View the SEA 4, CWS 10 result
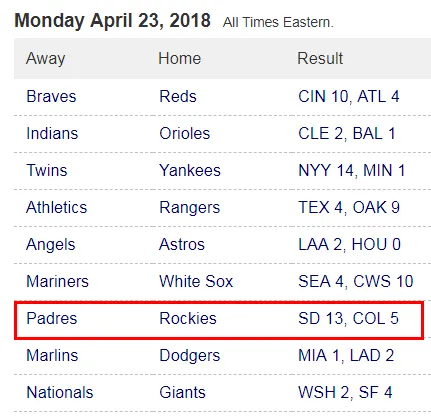The width and height of the screenshot is (431, 416). (356, 282)
